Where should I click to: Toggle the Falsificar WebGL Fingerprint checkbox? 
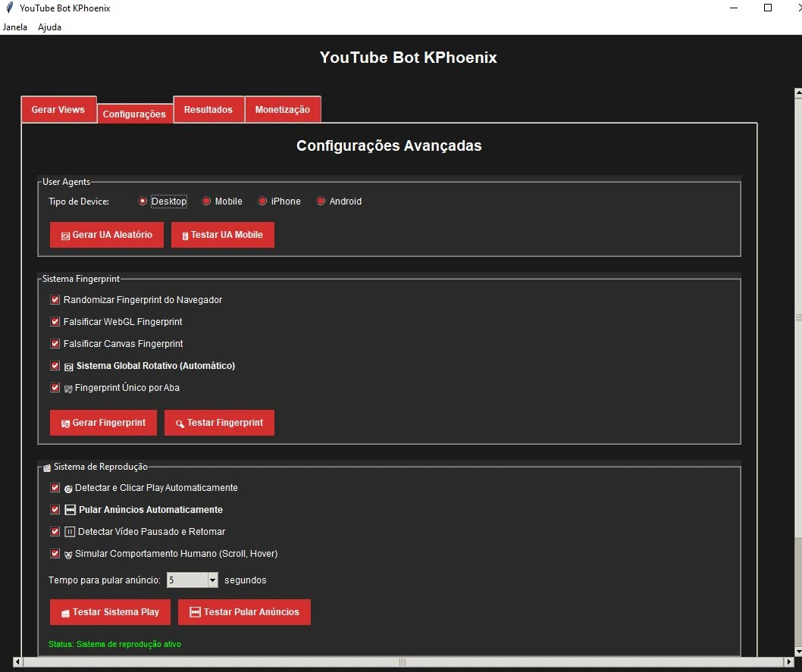click(x=55, y=322)
